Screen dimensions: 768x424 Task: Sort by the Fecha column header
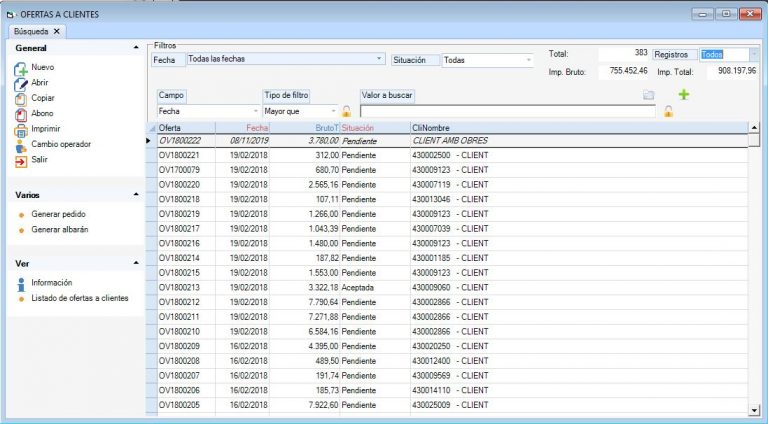[x=242, y=128]
